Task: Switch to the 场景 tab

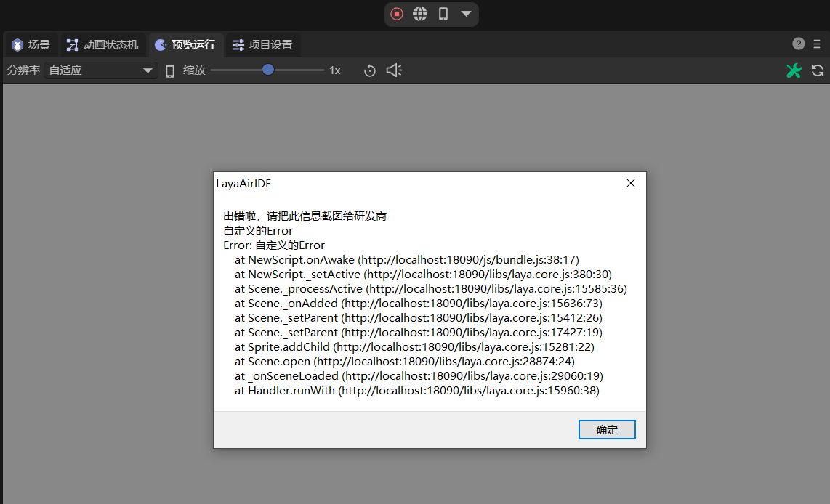Action: [x=31, y=45]
